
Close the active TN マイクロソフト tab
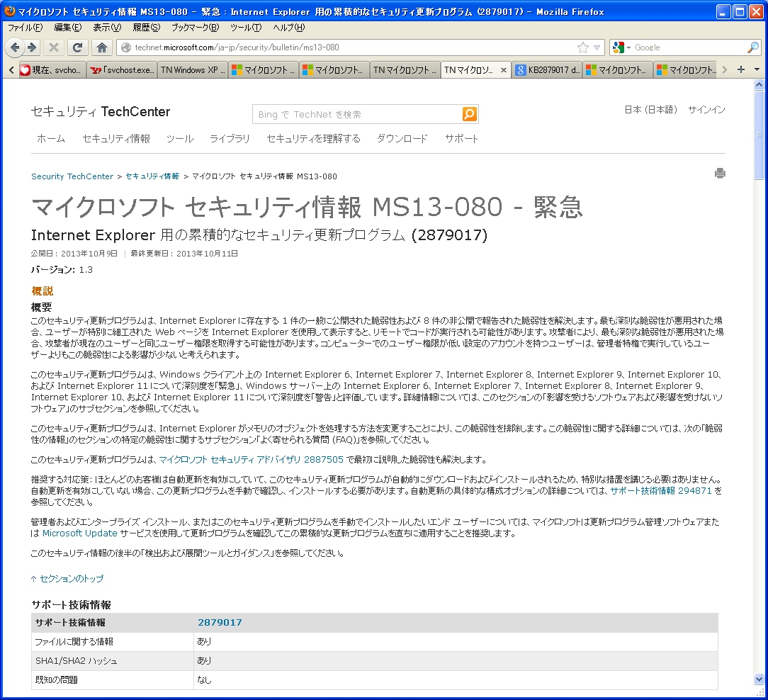(504, 70)
